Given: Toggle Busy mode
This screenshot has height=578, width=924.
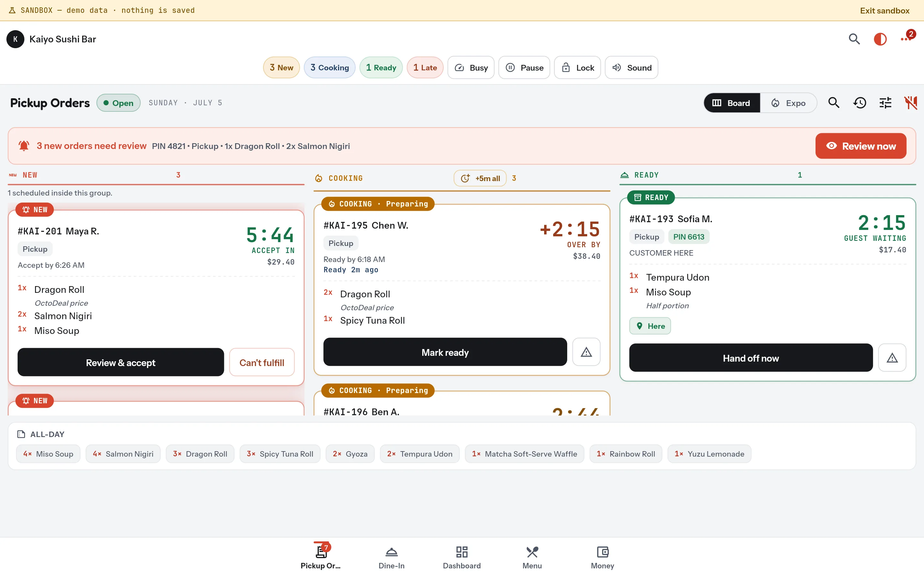Looking at the screenshot, I should point(471,68).
